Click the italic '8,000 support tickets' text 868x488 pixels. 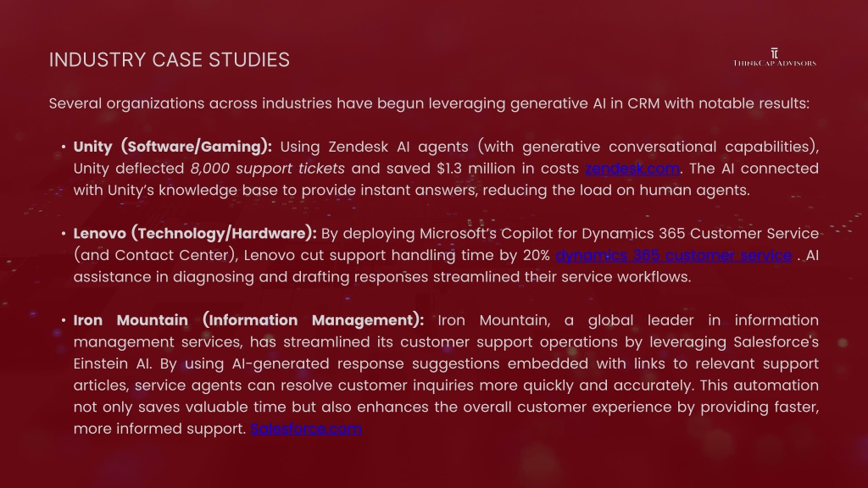[x=267, y=169]
